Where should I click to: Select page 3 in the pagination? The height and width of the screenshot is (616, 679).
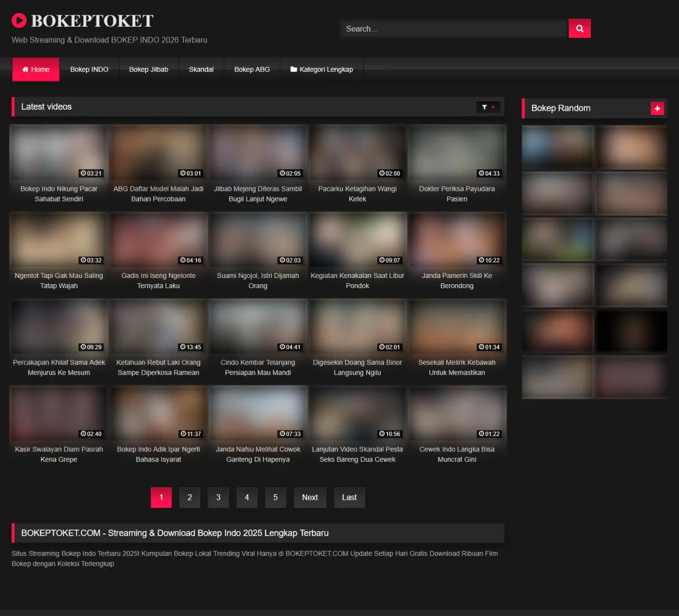pos(218,498)
